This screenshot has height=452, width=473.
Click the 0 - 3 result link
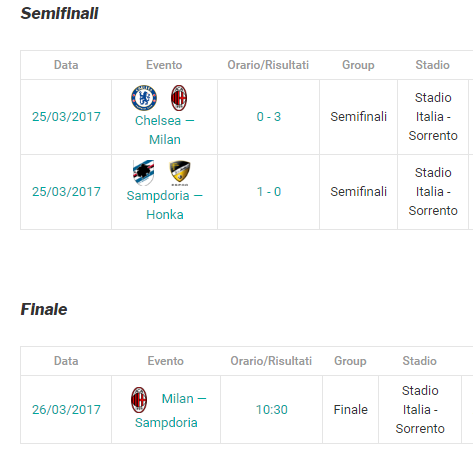(269, 117)
